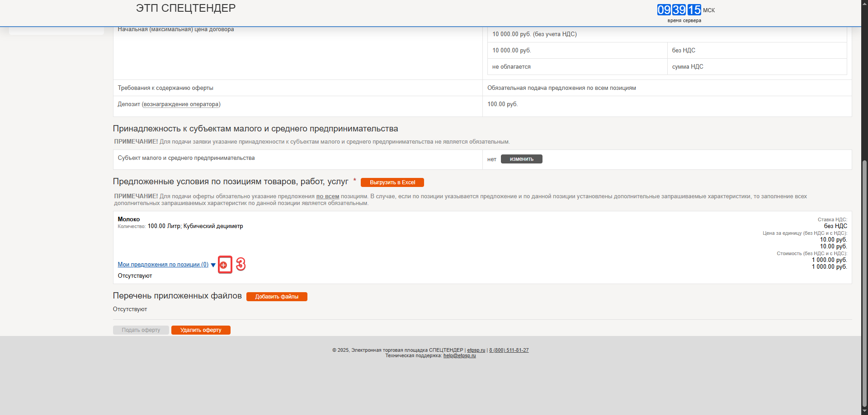Click the red plus icon to add offer

(x=223, y=265)
